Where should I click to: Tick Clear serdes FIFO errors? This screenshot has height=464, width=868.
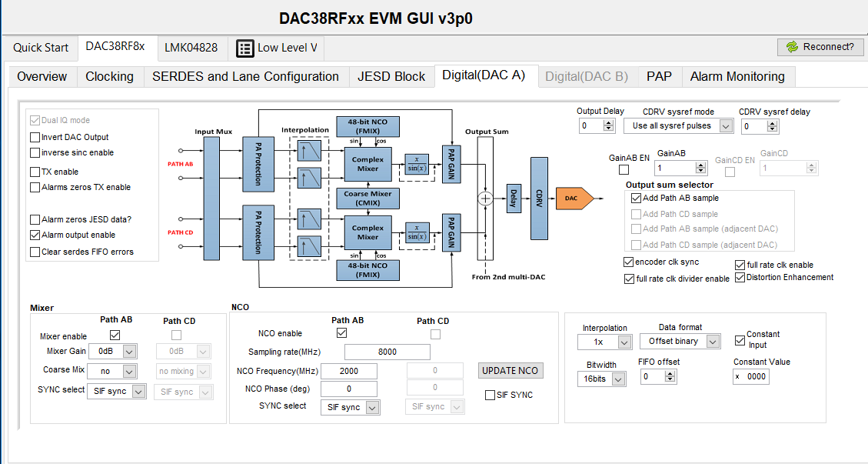point(35,252)
